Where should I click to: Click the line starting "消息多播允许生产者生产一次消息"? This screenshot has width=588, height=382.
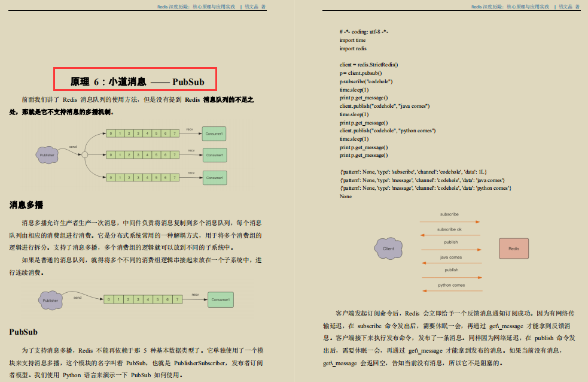click(x=141, y=223)
